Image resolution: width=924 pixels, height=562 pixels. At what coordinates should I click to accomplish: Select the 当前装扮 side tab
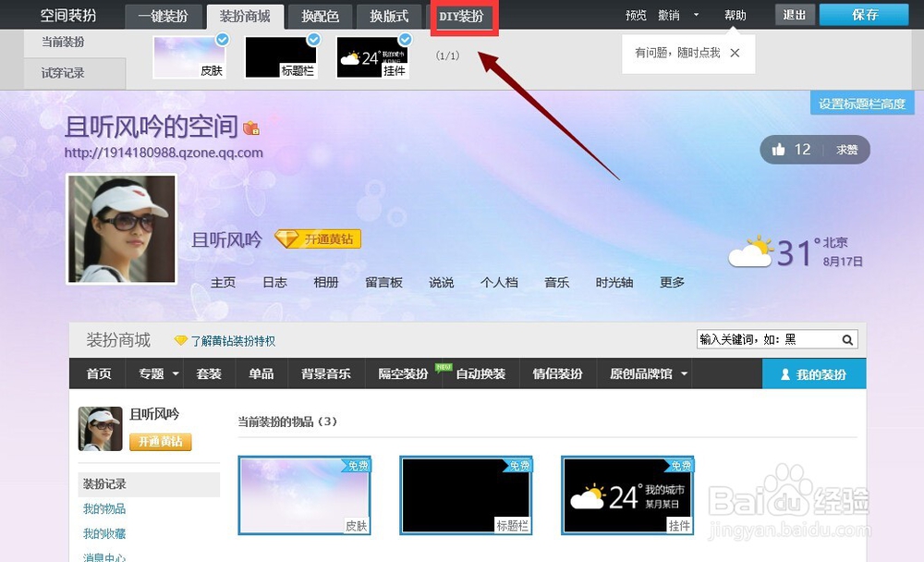pos(63,43)
